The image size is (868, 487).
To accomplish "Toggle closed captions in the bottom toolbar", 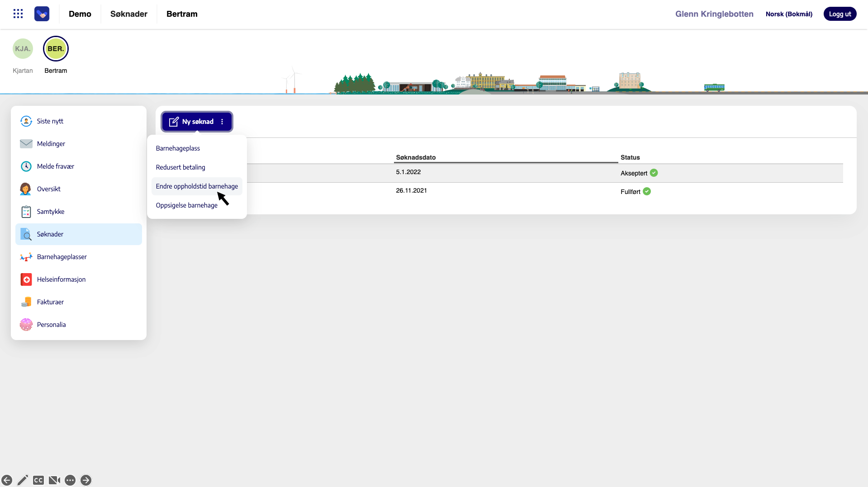I will tap(38, 480).
